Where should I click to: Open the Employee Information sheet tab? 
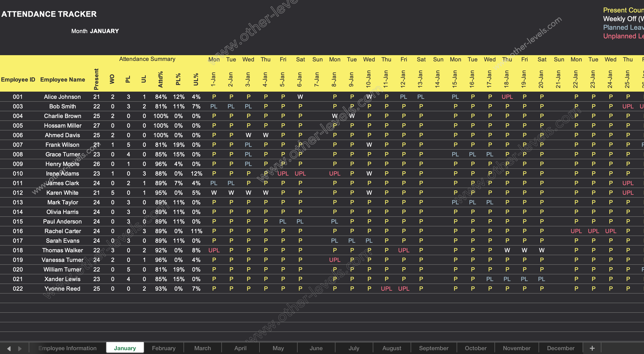[x=67, y=348]
